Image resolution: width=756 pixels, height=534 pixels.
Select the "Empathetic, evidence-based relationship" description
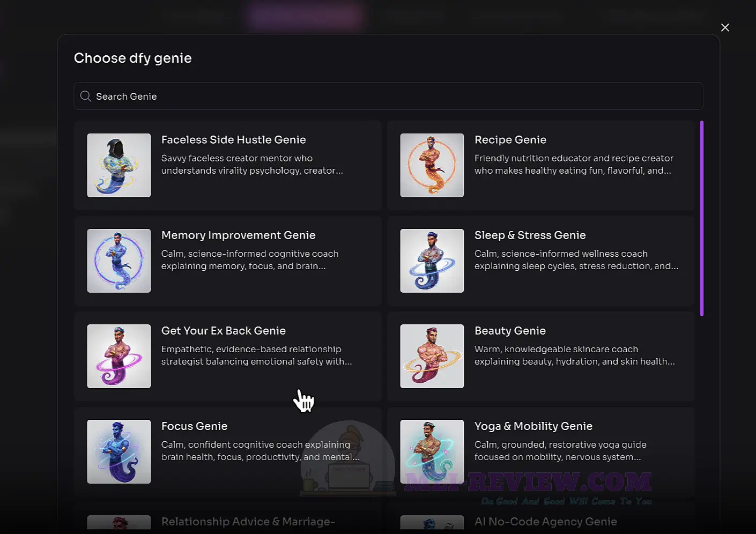tap(257, 355)
